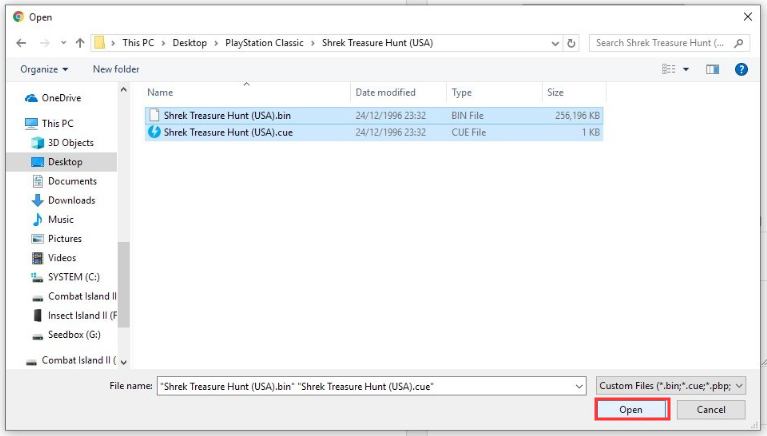Image resolution: width=767 pixels, height=436 pixels.
Task: Open OneDrive in the navigation pane
Action: [x=61, y=98]
